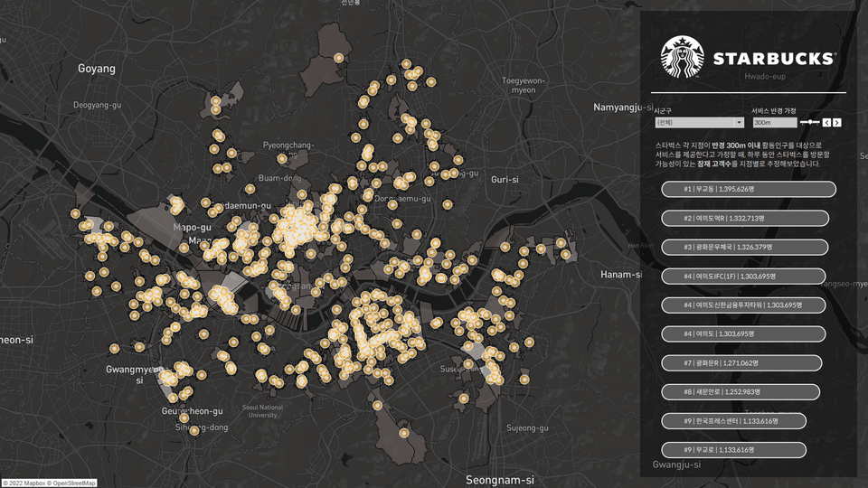This screenshot has width=868, height=488.
Task: Click the Toegyewon-myeon map label
Action: pyautogui.click(x=524, y=85)
